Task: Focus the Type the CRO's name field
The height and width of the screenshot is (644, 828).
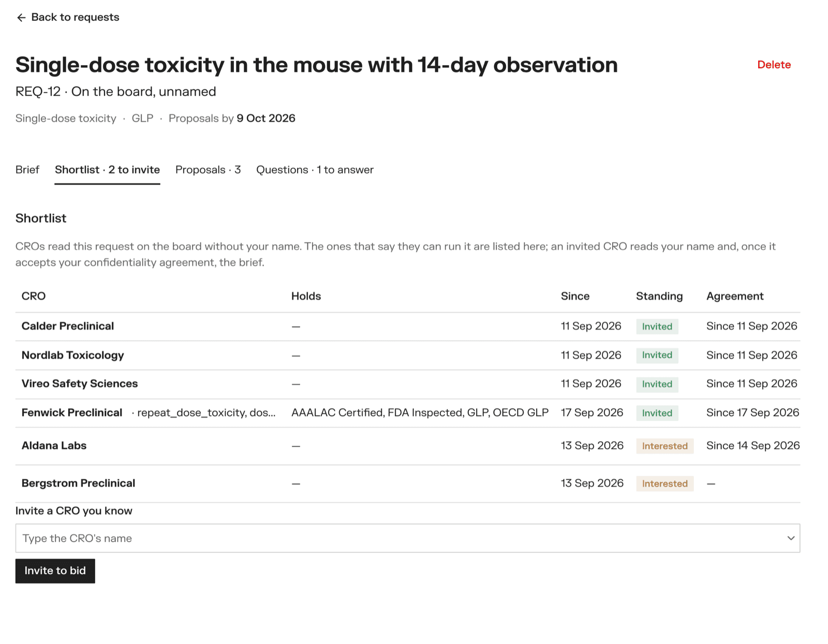Action: tap(408, 538)
